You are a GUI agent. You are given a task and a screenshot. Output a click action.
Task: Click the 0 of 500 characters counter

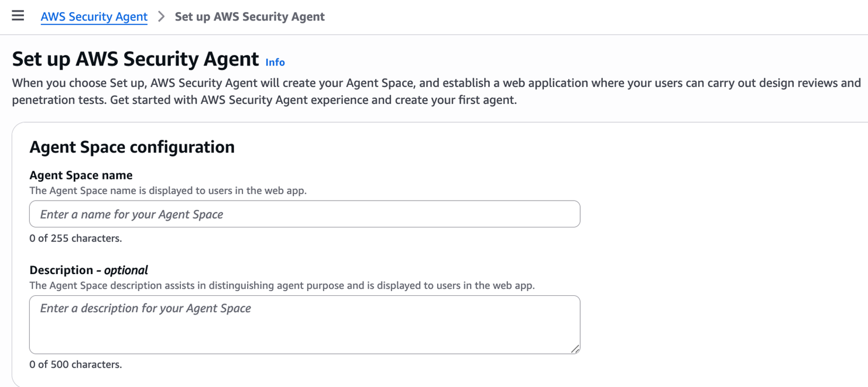[76, 364]
